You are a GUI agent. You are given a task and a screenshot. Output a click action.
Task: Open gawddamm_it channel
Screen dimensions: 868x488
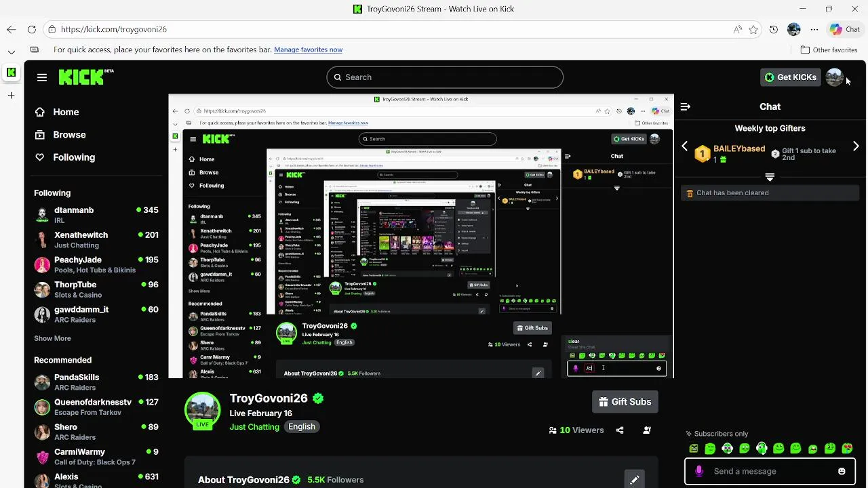tap(96, 314)
